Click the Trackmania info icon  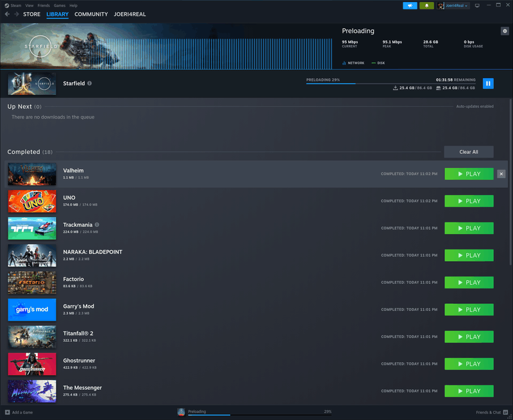coord(97,224)
